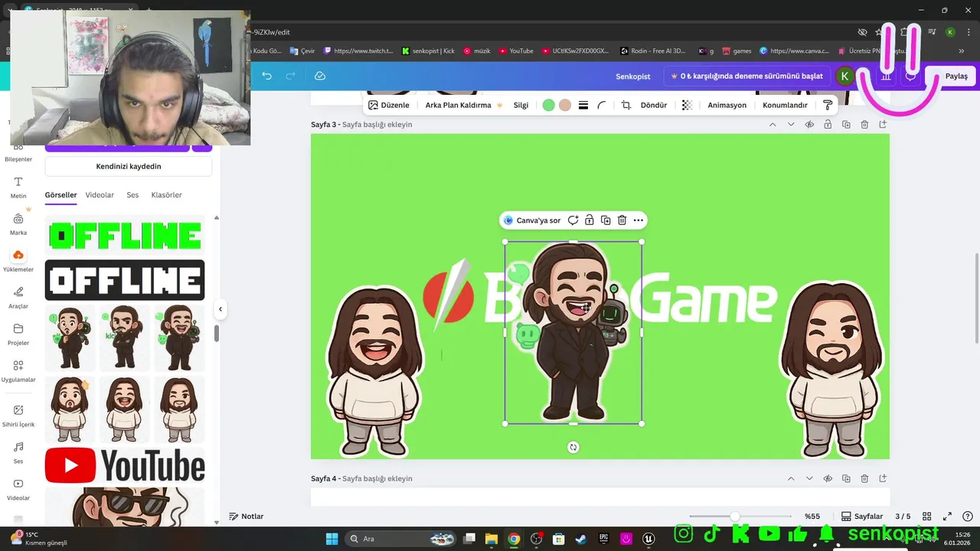This screenshot has height=551, width=980.
Task: Add a comment to selected image
Action: (573, 220)
